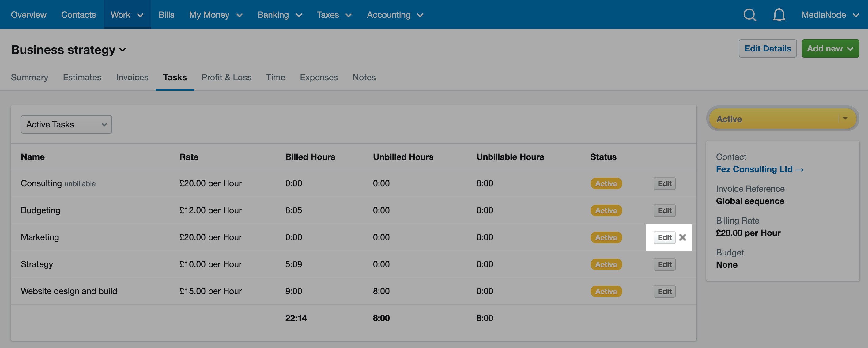Open the search magnifier icon
The image size is (868, 348).
click(x=750, y=15)
